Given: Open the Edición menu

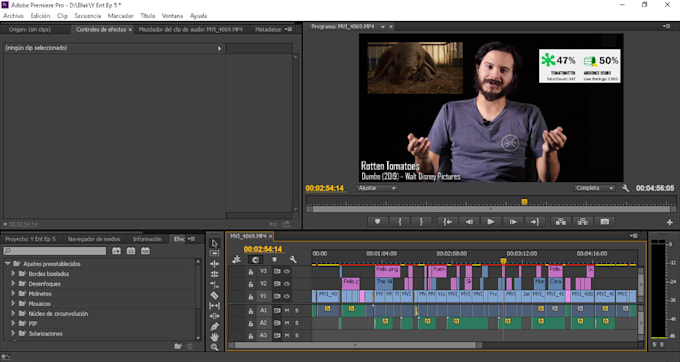Looking at the screenshot, I should 40,16.
